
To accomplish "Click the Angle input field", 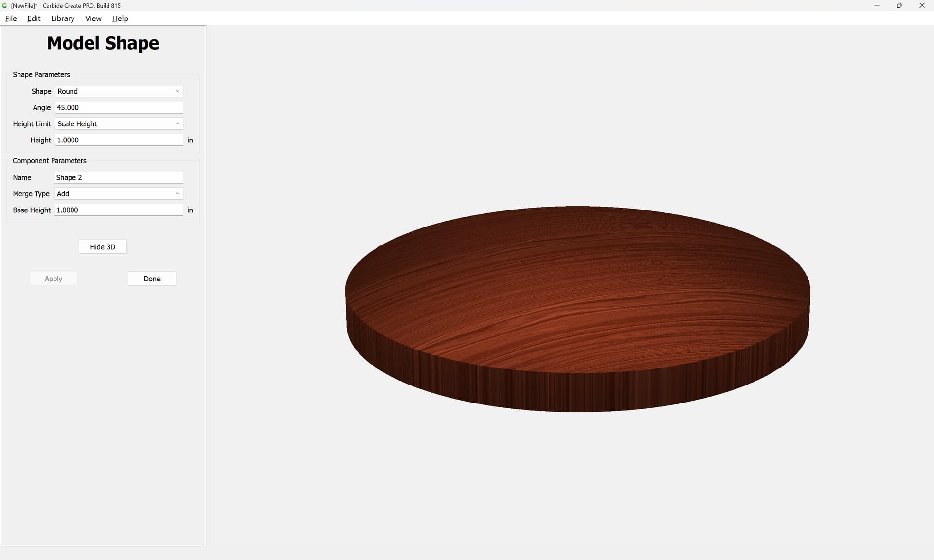I will 119,107.
